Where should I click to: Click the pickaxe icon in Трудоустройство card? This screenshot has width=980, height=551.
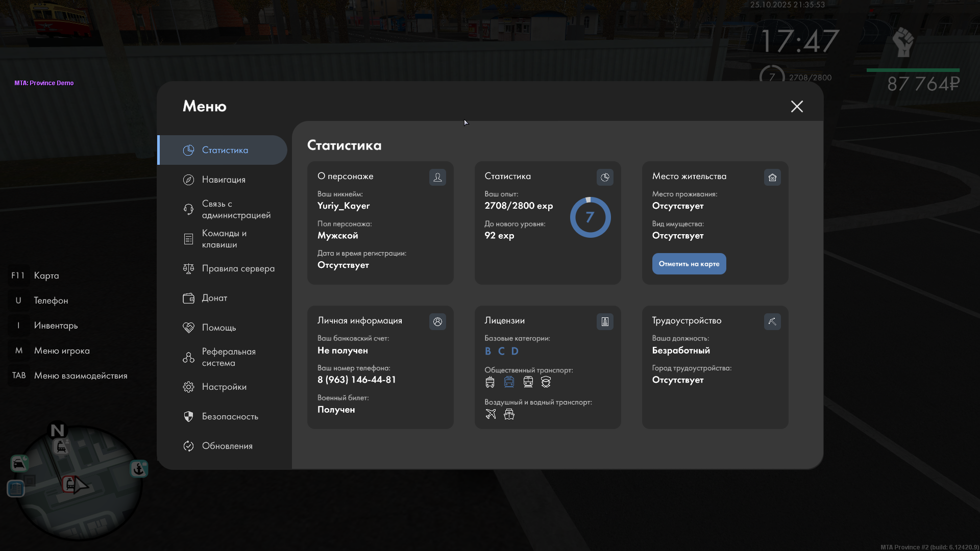click(x=772, y=321)
